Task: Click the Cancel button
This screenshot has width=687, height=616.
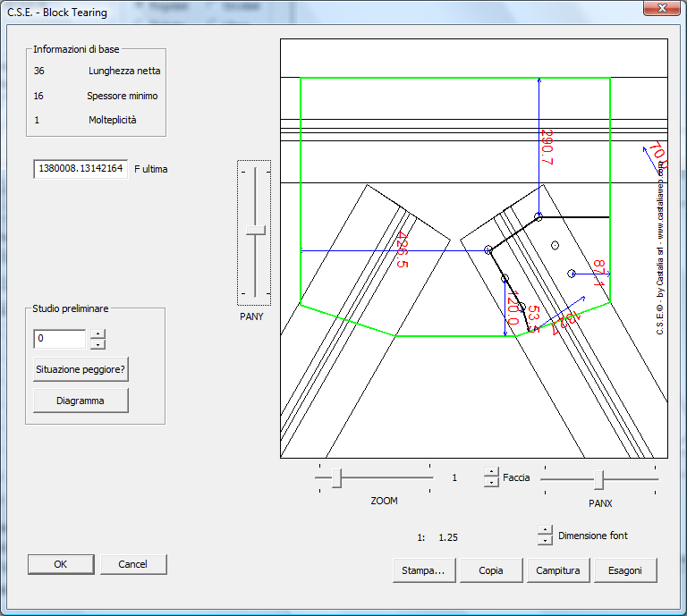Action: click(x=133, y=564)
